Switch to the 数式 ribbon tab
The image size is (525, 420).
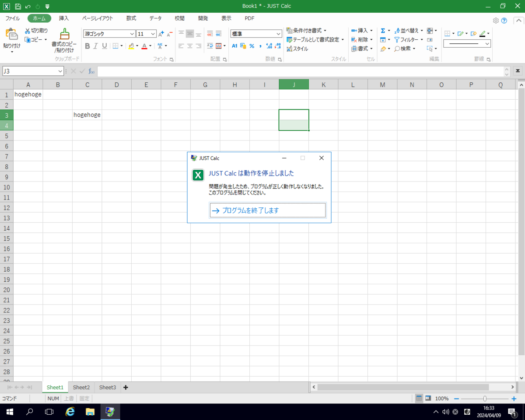pyautogui.click(x=131, y=18)
